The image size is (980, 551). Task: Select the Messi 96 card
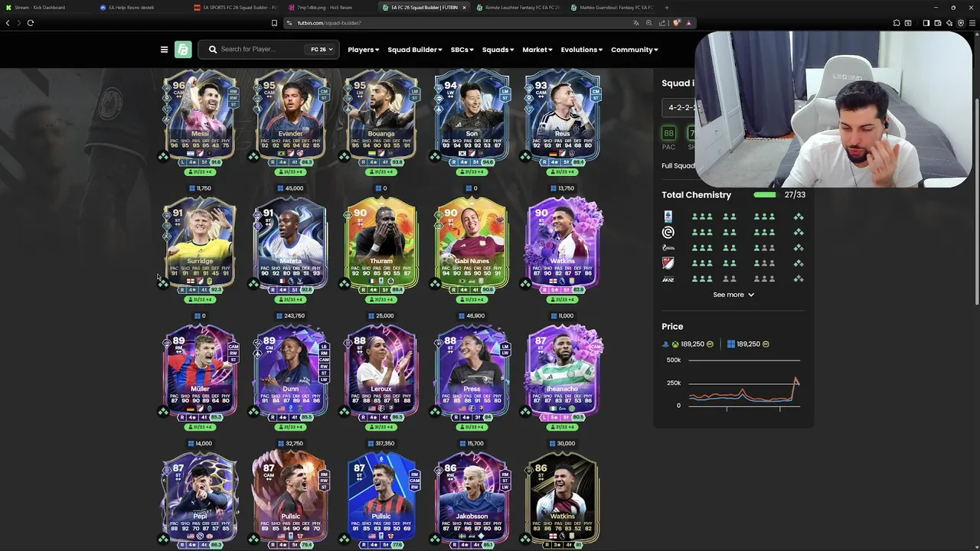tap(200, 115)
